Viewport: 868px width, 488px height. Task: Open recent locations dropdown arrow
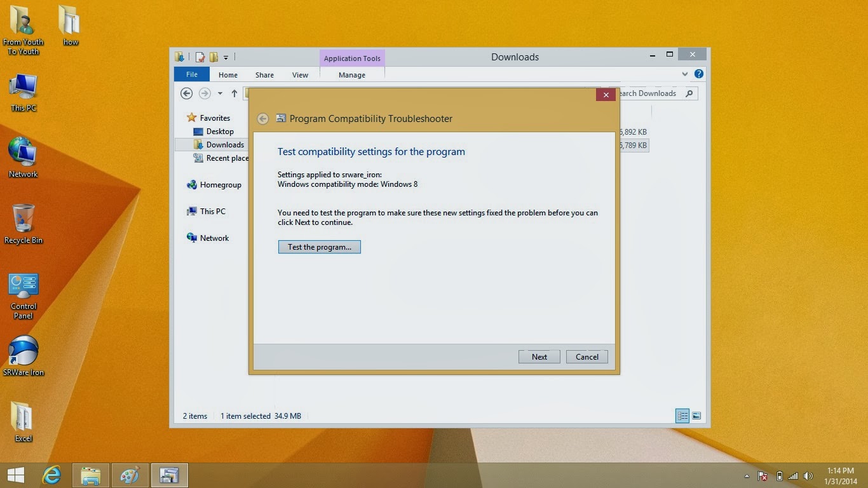pos(220,93)
